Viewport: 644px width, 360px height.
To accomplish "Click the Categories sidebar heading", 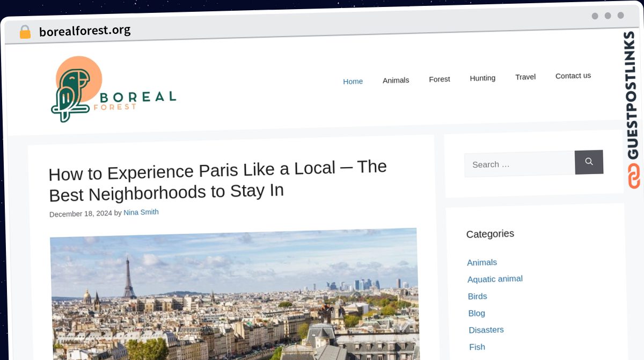I will 490,234.
